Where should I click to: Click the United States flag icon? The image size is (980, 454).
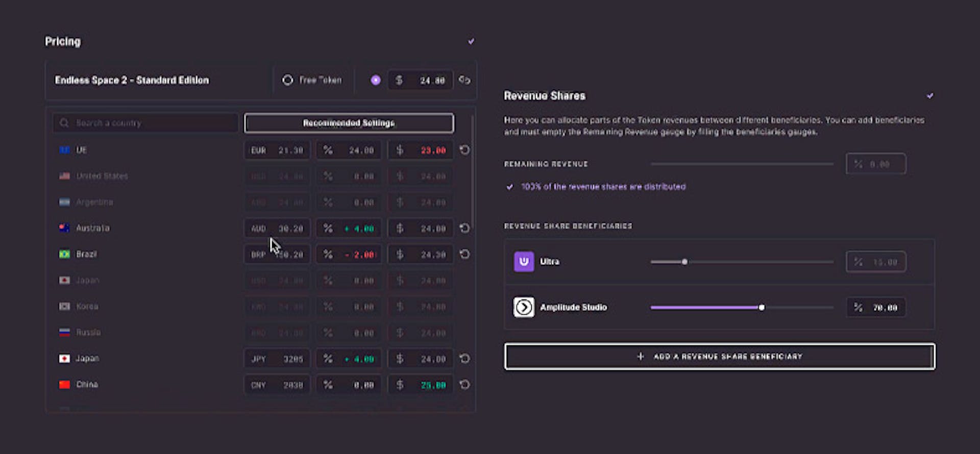click(64, 176)
